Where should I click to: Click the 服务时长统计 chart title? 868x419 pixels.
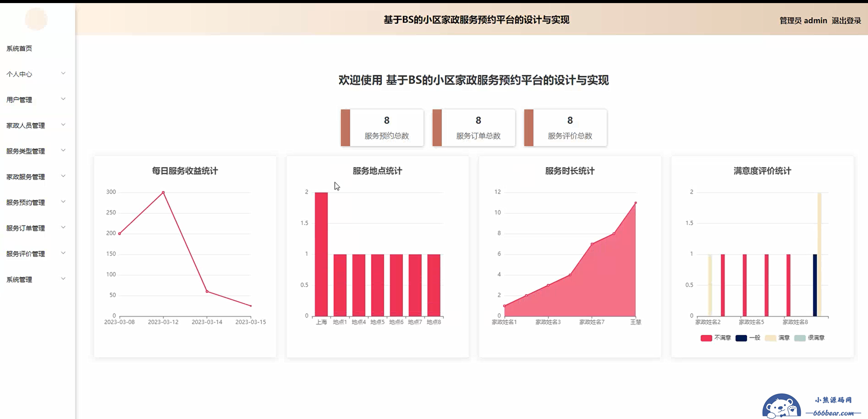[570, 171]
